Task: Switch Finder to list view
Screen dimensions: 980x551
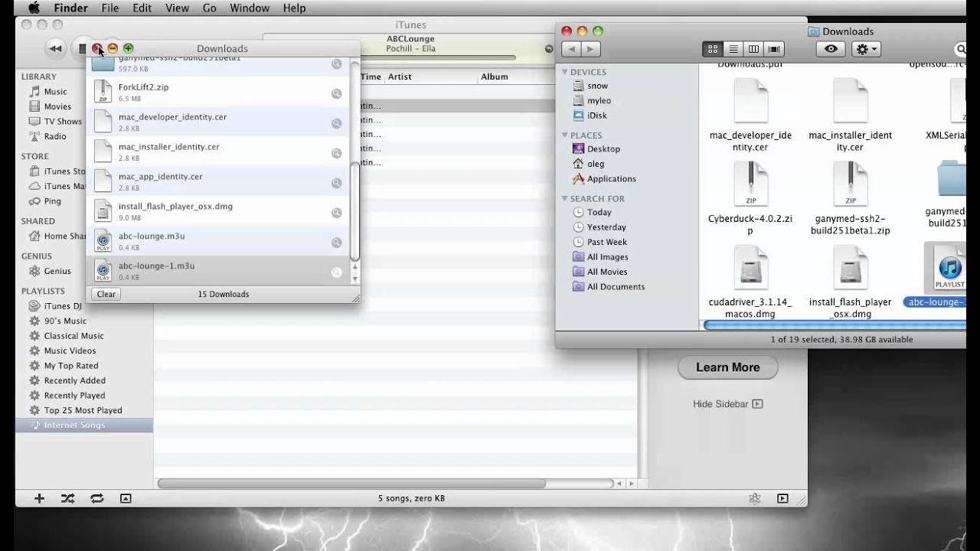Action: coord(733,49)
